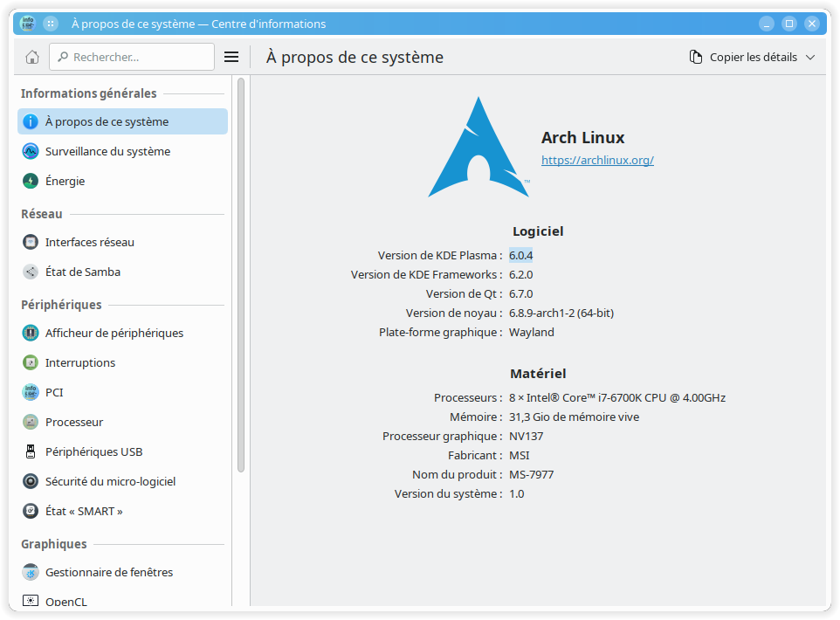This screenshot has height=620, width=840.
Task: Click the NV137 graphics processor value
Action: (526, 437)
